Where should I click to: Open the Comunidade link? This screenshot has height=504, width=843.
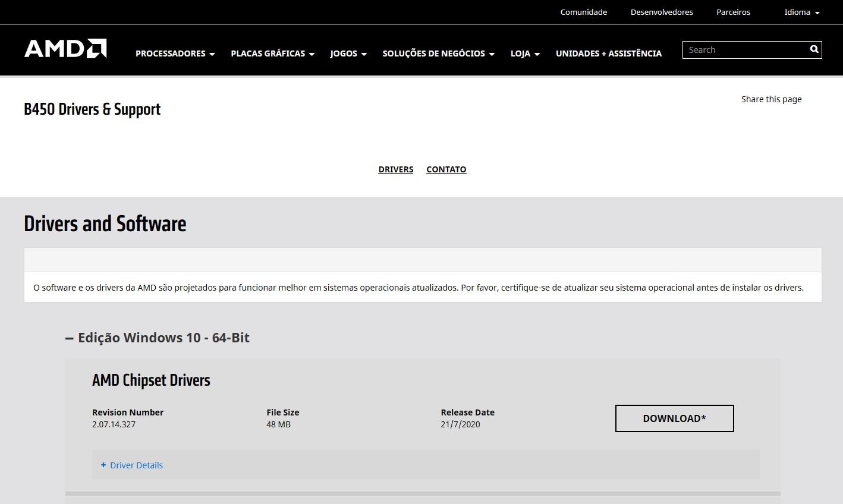pos(583,12)
